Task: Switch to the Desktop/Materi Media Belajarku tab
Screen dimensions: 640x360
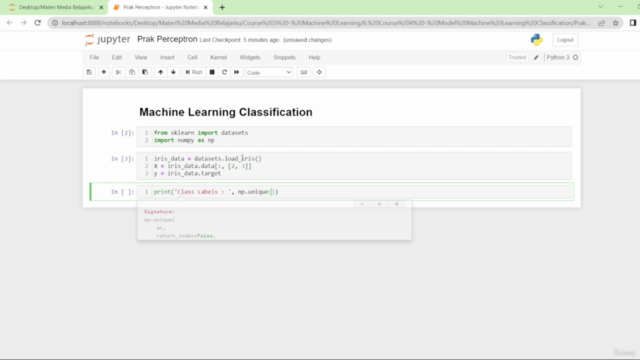Action: point(56,7)
